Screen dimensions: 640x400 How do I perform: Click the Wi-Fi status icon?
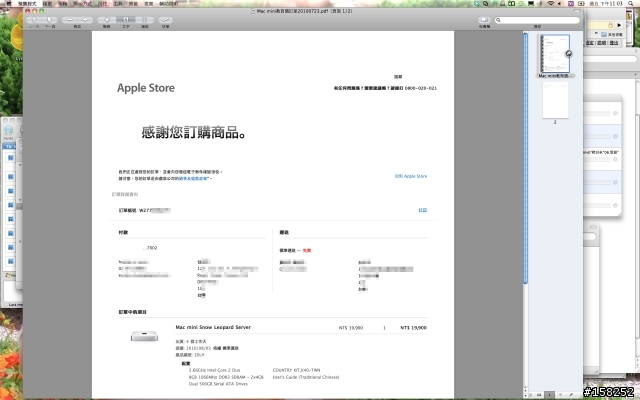pyautogui.click(x=551, y=3)
